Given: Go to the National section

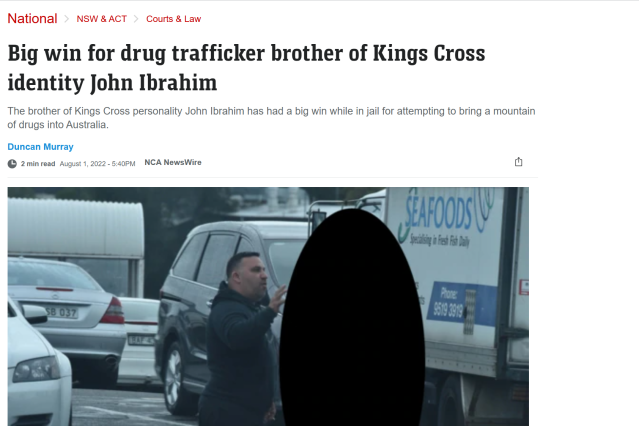Looking at the screenshot, I should point(32,18).
